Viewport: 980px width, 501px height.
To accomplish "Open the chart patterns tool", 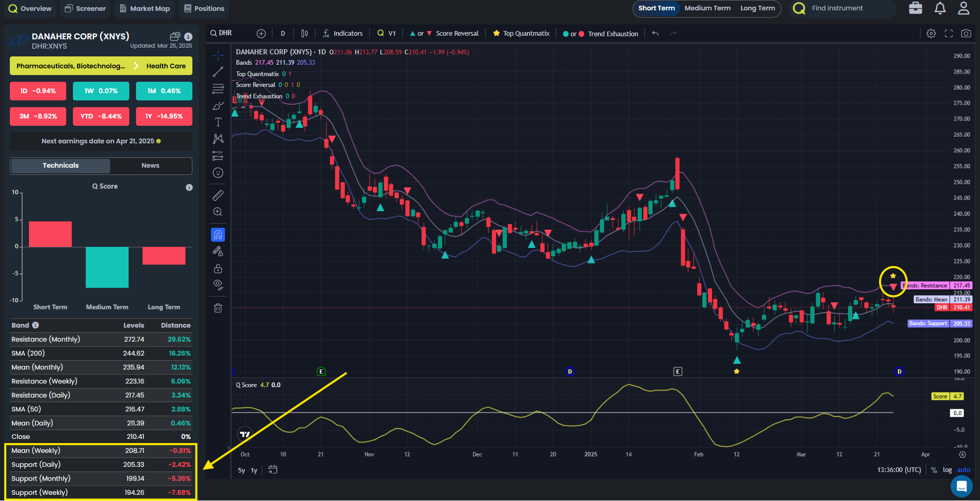I will [x=218, y=139].
